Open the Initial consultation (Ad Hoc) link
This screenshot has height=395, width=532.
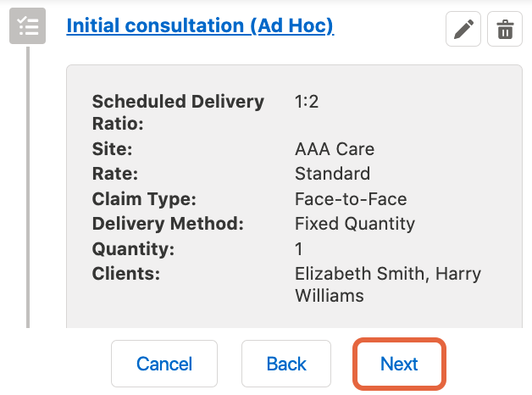pyautogui.click(x=200, y=25)
